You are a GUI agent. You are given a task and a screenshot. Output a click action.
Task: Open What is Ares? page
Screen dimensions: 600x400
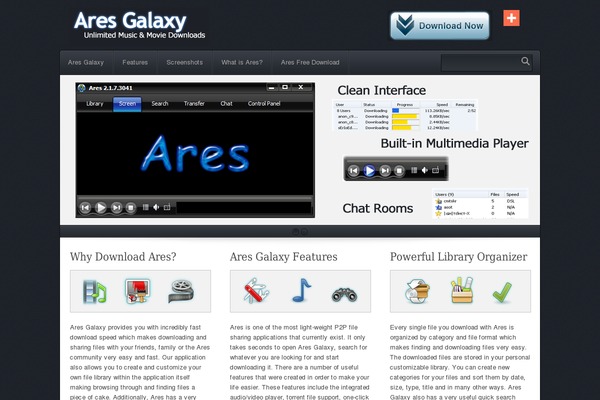pyautogui.click(x=242, y=62)
